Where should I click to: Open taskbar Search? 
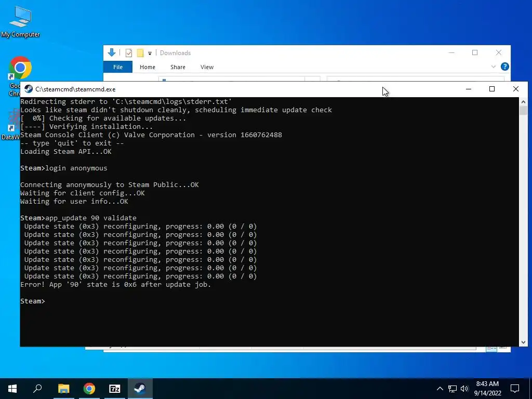coord(37,389)
